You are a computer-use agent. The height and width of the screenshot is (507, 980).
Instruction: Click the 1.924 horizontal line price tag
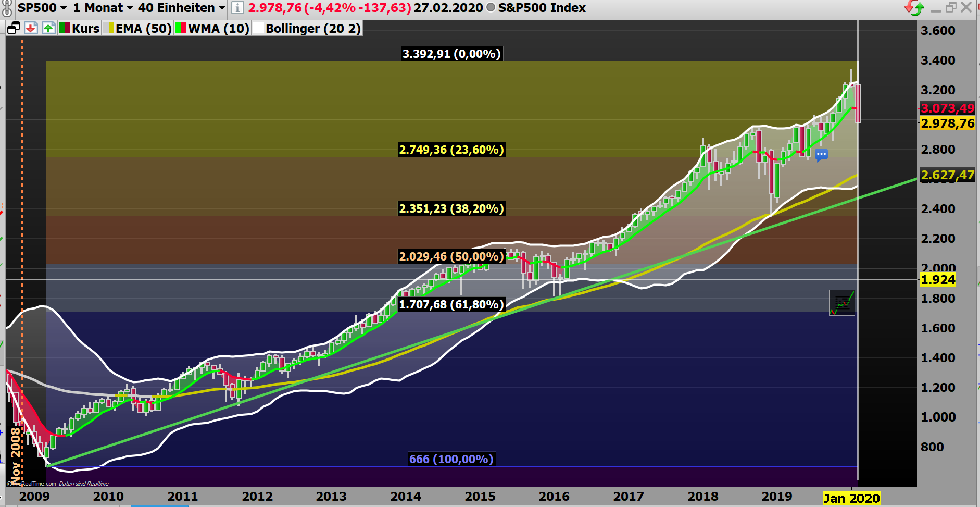938,279
